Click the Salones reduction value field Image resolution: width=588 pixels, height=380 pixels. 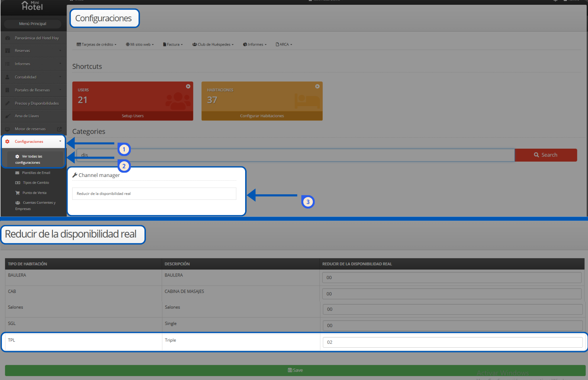click(453, 310)
